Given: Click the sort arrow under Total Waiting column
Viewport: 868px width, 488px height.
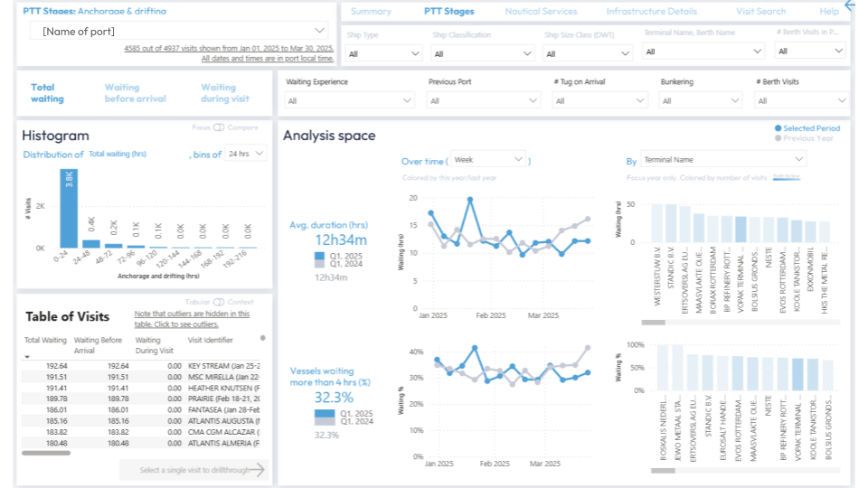Looking at the screenshot, I should (28, 357).
